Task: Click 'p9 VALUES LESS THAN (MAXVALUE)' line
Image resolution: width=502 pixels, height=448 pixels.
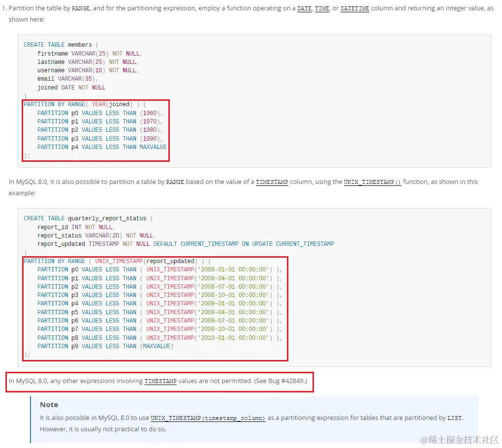Action: click(105, 346)
